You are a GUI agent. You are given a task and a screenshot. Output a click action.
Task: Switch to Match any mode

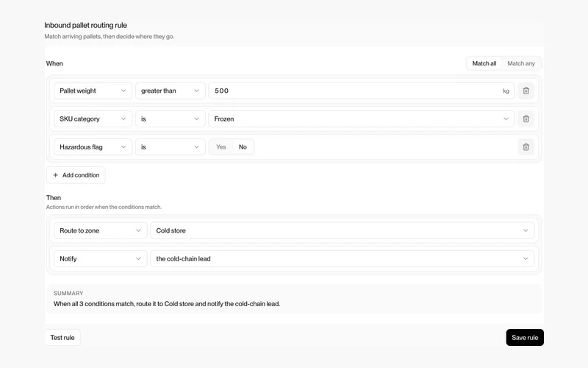[x=521, y=63]
